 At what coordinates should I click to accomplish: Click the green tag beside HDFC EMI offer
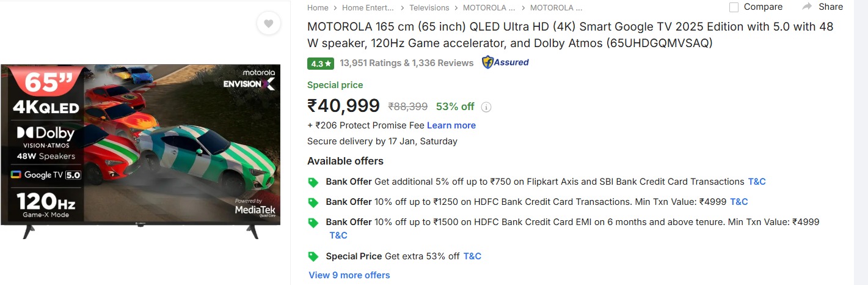(313, 223)
